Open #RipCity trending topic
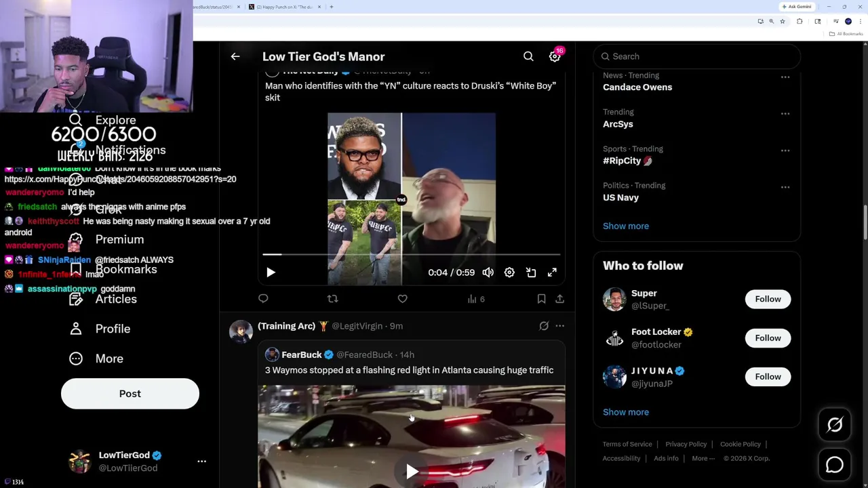This screenshot has height=488, width=868. pos(627,161)
